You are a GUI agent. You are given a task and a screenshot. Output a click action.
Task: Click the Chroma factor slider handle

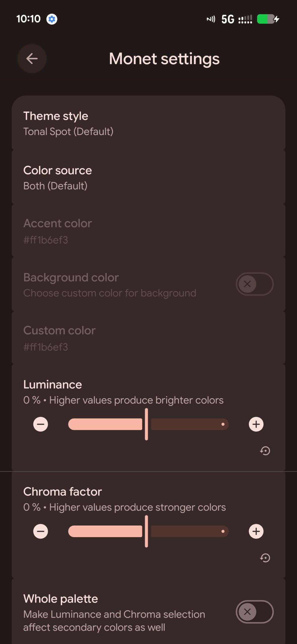146,531
